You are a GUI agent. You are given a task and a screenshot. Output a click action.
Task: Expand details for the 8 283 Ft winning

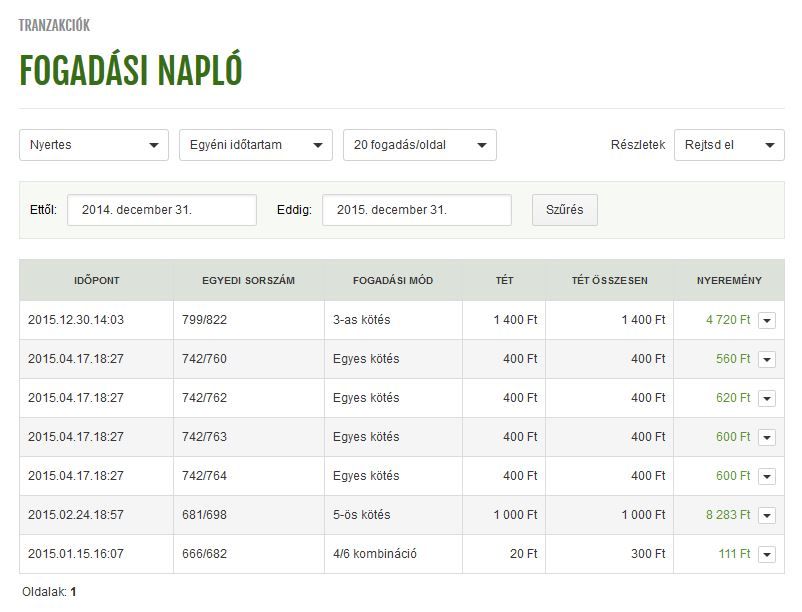tap(767, 515)
